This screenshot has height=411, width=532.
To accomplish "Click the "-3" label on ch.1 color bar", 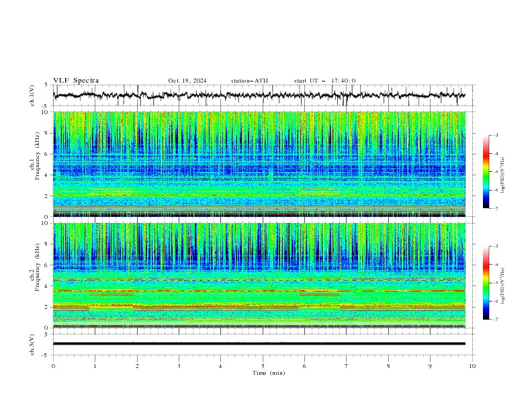I will 495,135.
